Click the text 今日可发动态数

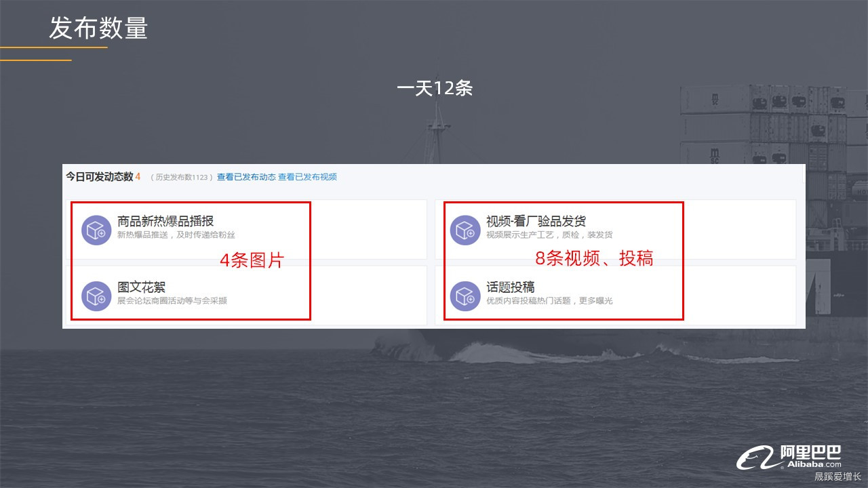click(x=99, y=176)
